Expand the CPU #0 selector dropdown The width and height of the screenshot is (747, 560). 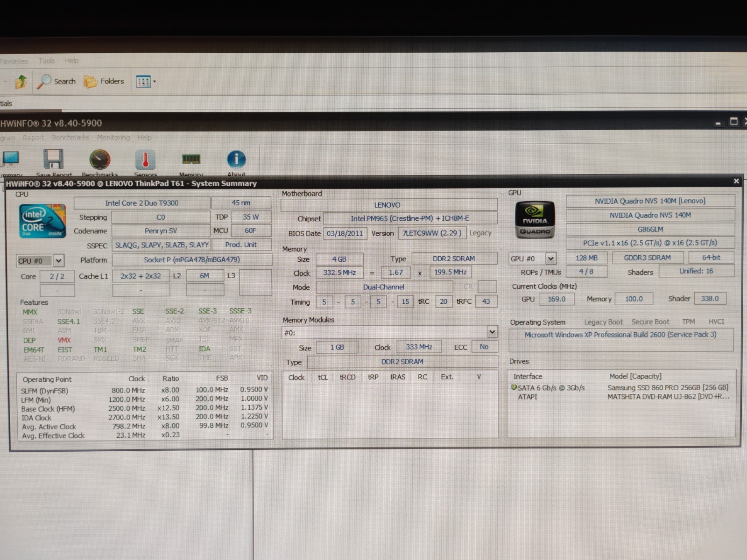pos(58,260)
